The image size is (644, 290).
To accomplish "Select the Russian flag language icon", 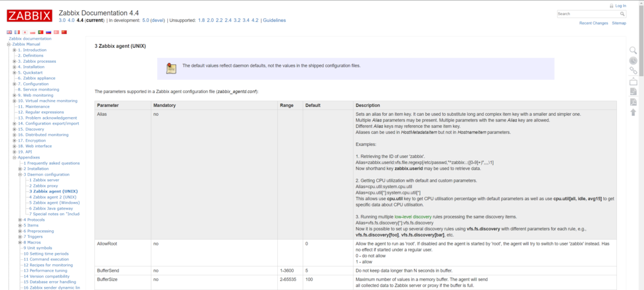I will point(48,31).
